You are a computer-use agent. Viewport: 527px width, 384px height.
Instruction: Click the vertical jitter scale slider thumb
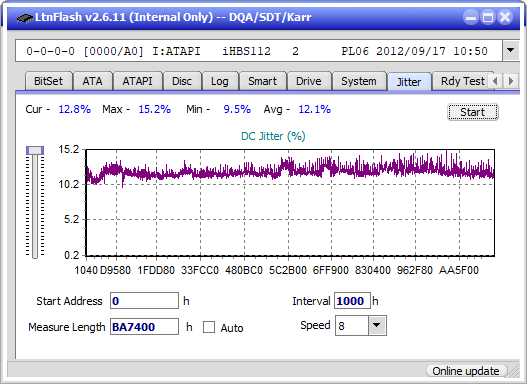[x=35, y=150]
